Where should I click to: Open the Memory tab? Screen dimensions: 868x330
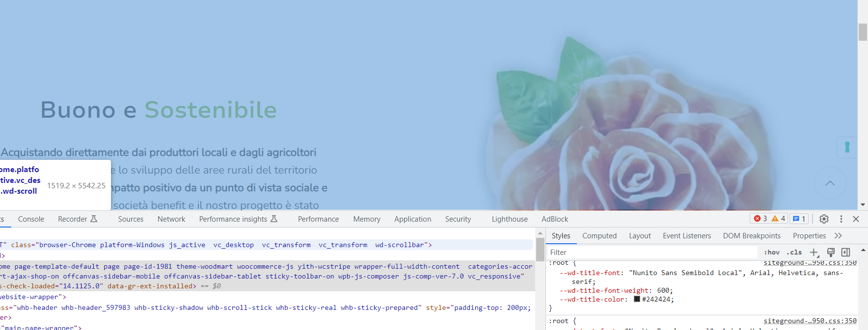tap(367, 219)
